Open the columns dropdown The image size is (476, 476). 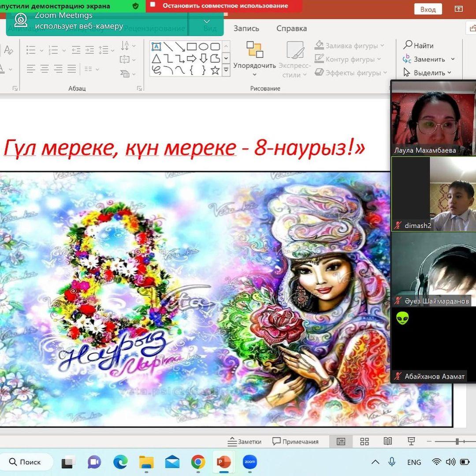click(x=91, y=69)
